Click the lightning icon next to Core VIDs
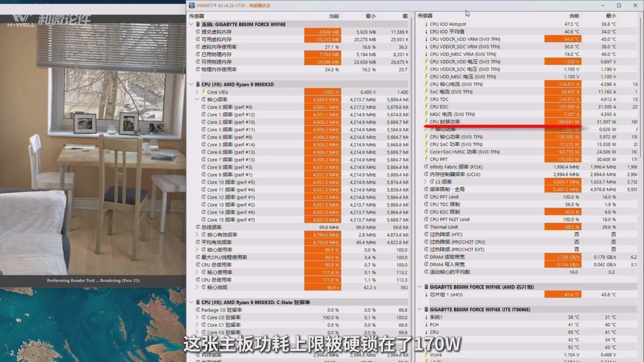Image resolution: width=644 pixels, height=362 pixels. [x=204, y=92]
